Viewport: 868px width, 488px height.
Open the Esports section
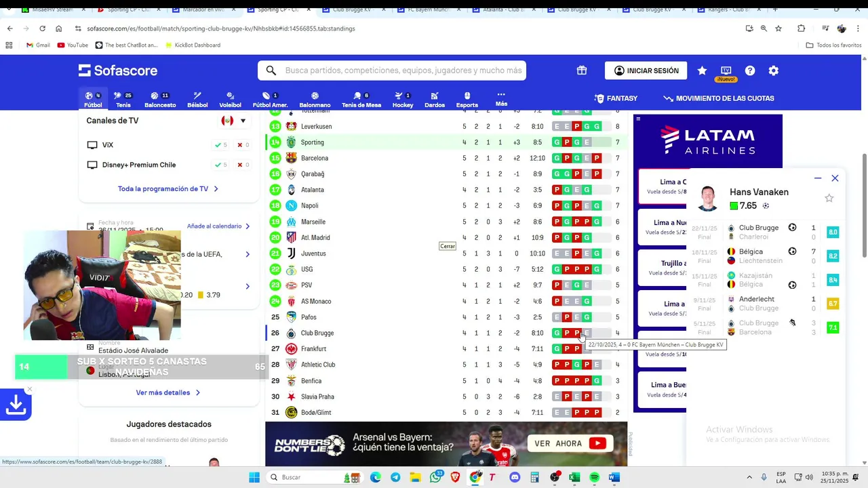[x=467, y=100]
